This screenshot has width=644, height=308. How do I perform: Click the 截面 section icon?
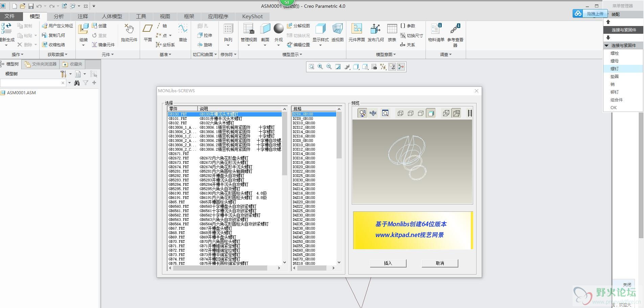(265, 29)
